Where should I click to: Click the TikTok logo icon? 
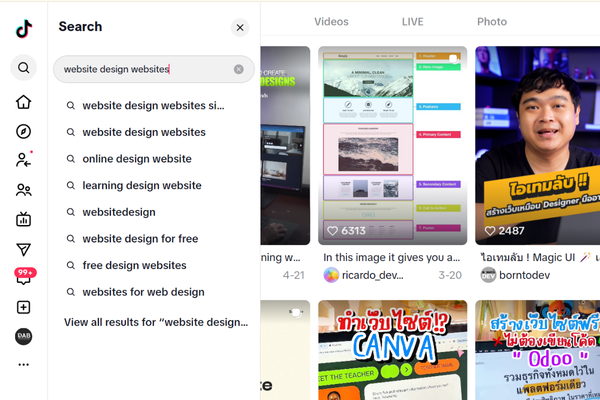23,29
